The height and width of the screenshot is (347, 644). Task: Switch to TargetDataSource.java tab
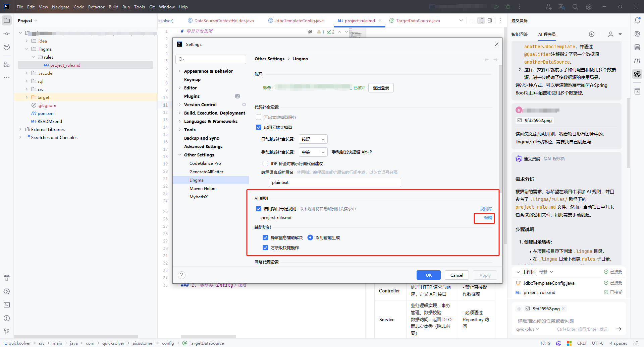(x=415, y=20)
